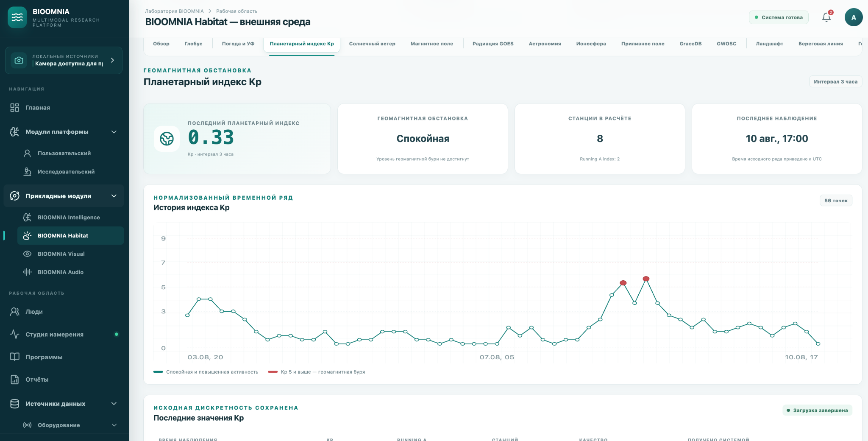Screen dimensions: 868x441
Task: Toggle the teal Спокойная legend swatch
Action: [158, 372]
